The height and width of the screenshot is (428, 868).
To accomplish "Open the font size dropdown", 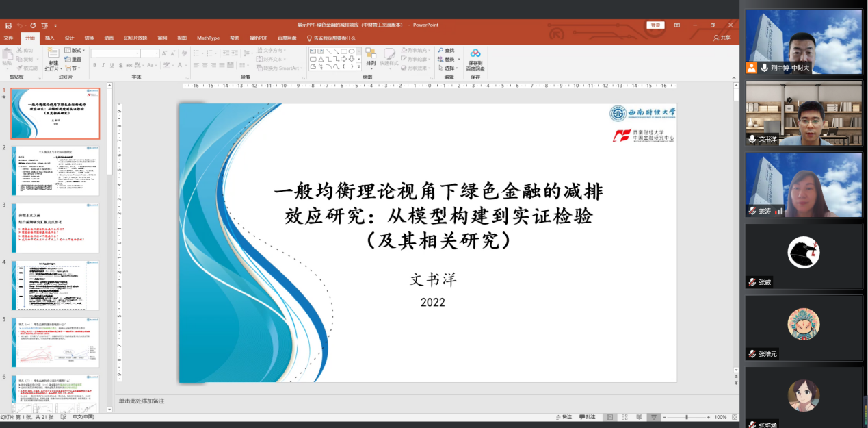I will pyautogui.click(x=157, y=53).
